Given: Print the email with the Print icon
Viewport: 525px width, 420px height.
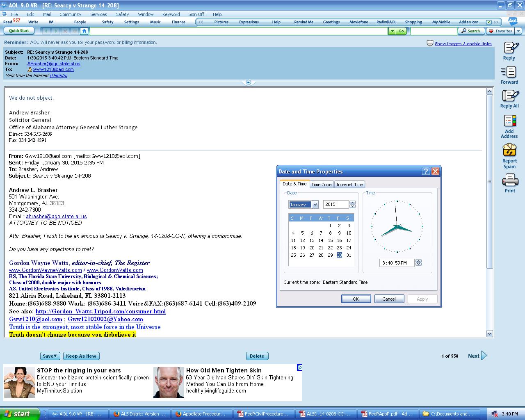Looking at the screenshot, I should pyautogui.click(x=510, y=180).
